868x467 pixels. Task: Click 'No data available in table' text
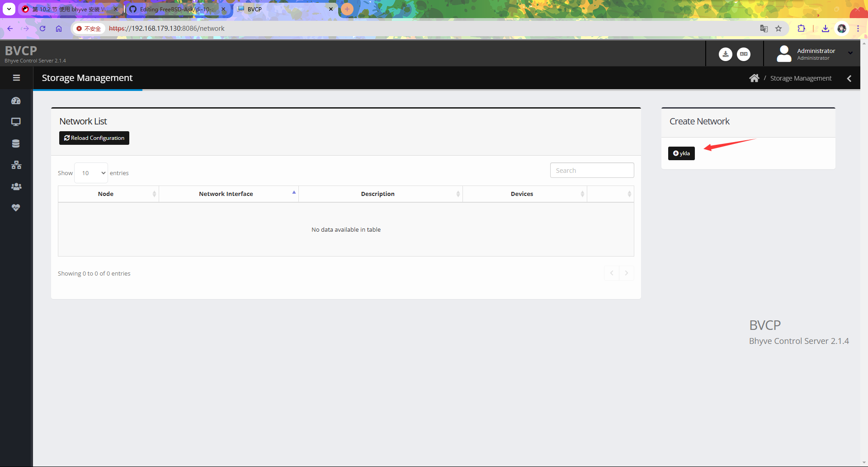[x=346, y=229]
